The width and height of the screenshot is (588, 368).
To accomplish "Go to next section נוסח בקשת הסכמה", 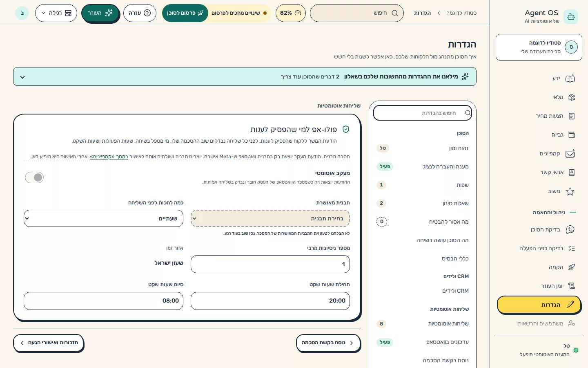I will click(x=328, y=343).
